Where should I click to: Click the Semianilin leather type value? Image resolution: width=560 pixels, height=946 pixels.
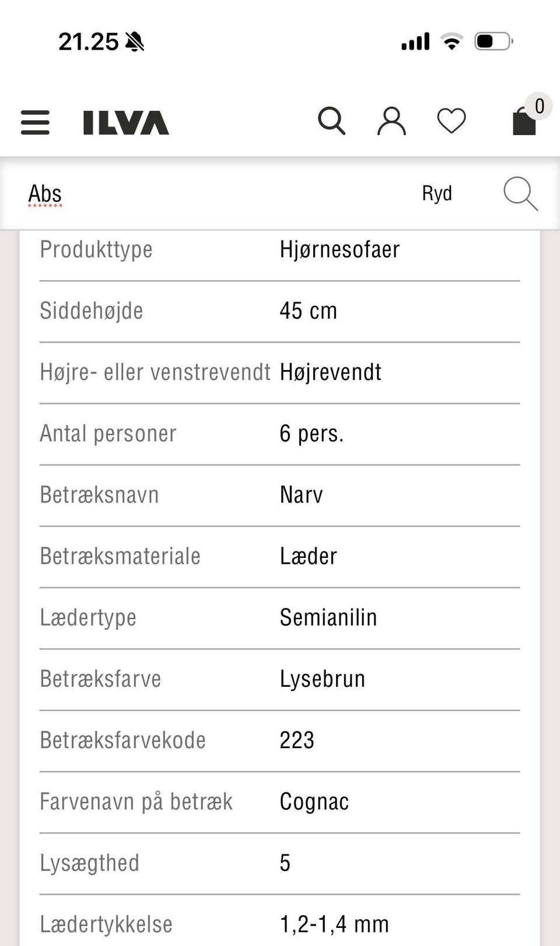pyautogui.click(x=328, y=617)
